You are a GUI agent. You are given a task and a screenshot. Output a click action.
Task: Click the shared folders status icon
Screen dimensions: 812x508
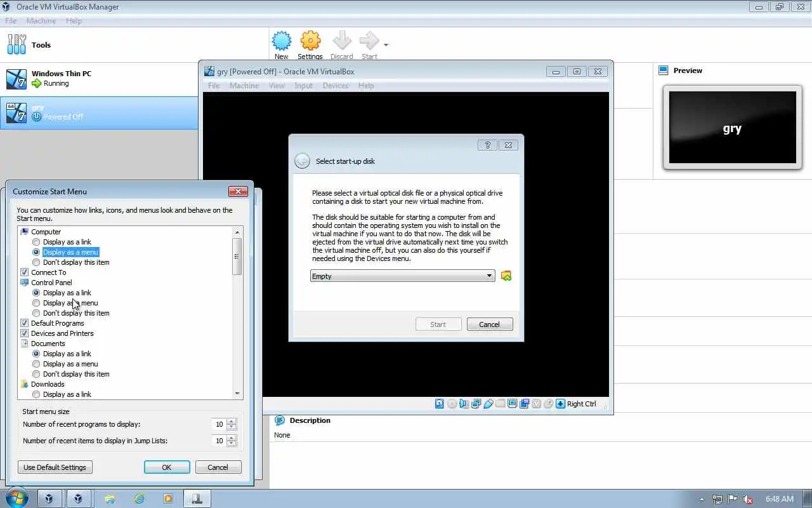(x=500, y=403)
